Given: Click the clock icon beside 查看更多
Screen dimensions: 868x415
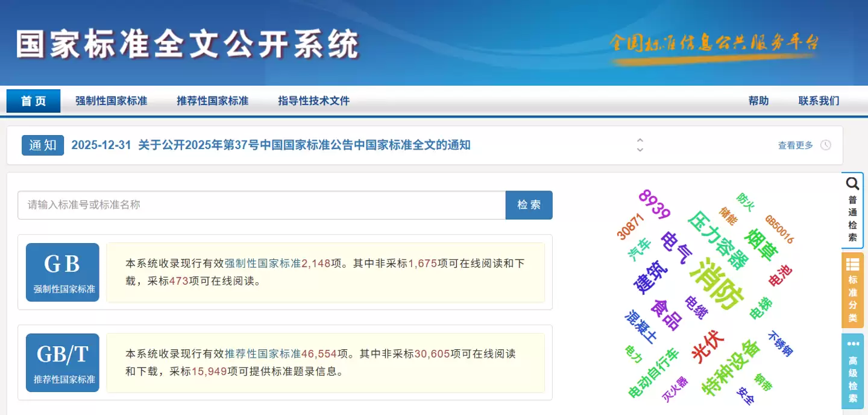Looking at the screenshot, I should 826,145.
